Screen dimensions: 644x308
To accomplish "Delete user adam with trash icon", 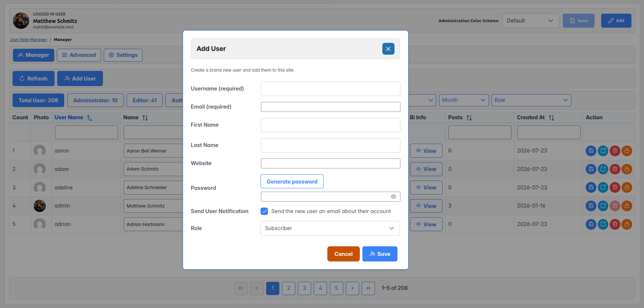I will point(615,169).
